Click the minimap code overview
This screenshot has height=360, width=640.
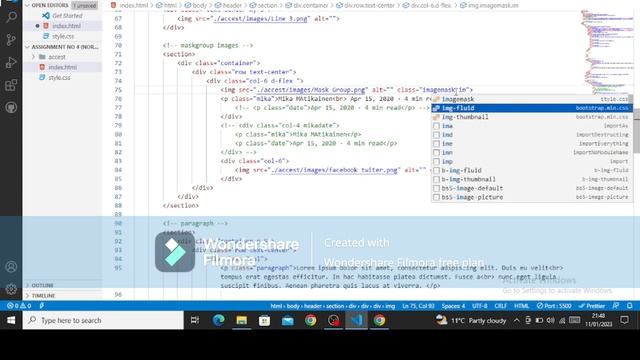point(607,51)
